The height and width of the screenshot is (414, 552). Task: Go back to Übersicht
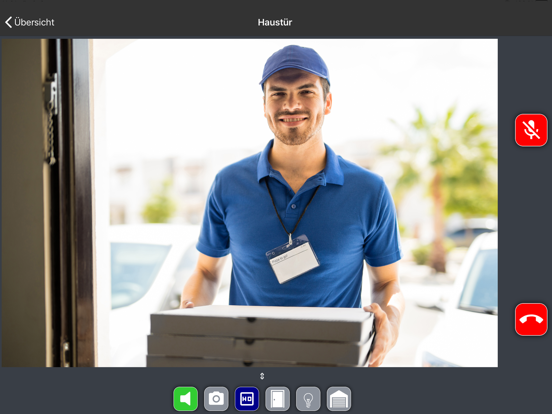pos(30,22)
